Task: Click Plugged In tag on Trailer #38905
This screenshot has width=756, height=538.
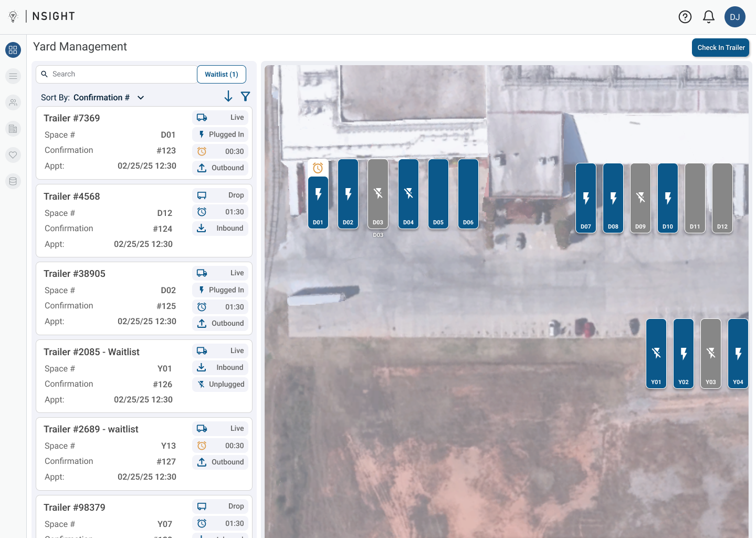Action: point(220,290)
